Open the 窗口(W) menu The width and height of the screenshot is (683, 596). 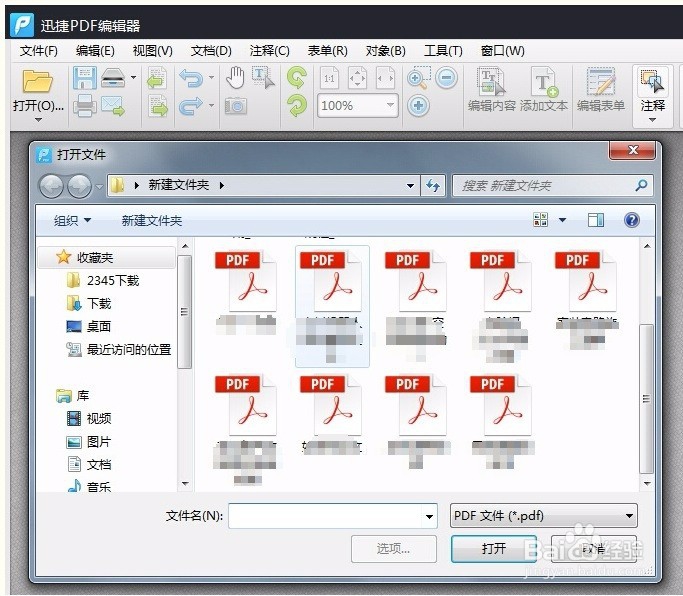click(502, 51)
